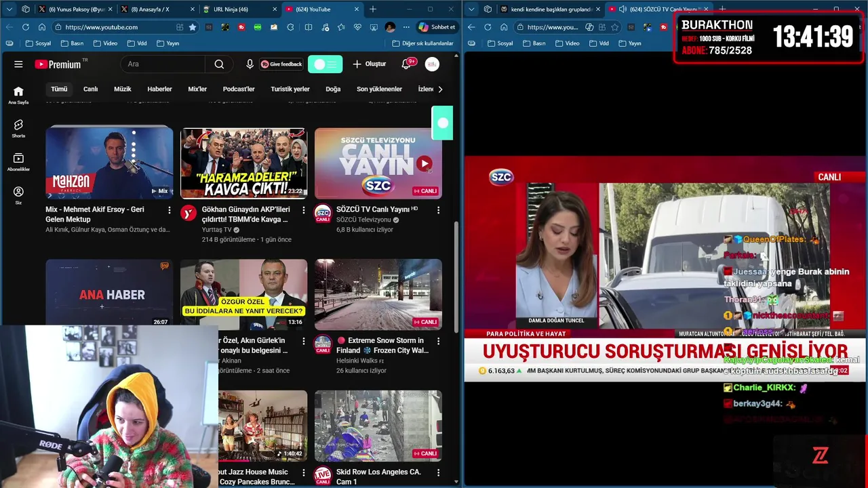868x488 pixels.
Task: Open favorites list icon in left browser toolbar
Action: (341, 27)
